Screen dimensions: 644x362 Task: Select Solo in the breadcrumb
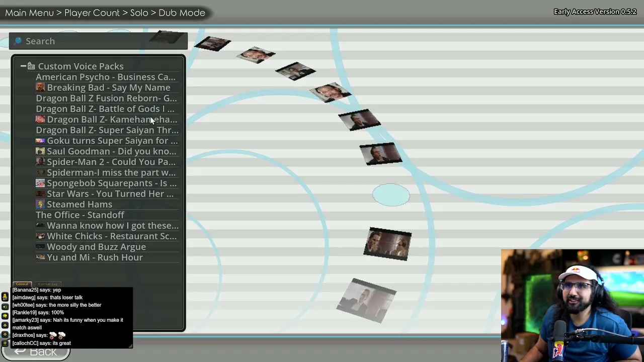[x=139, y=13]
